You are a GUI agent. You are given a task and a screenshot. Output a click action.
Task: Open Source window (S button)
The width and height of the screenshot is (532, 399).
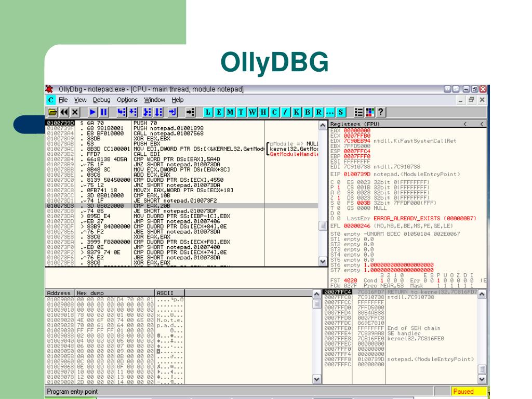coord(341,112)
